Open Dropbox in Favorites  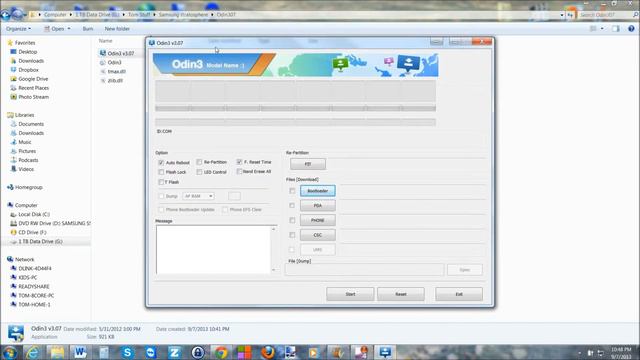pyautogui.click(x=24, y=70)
